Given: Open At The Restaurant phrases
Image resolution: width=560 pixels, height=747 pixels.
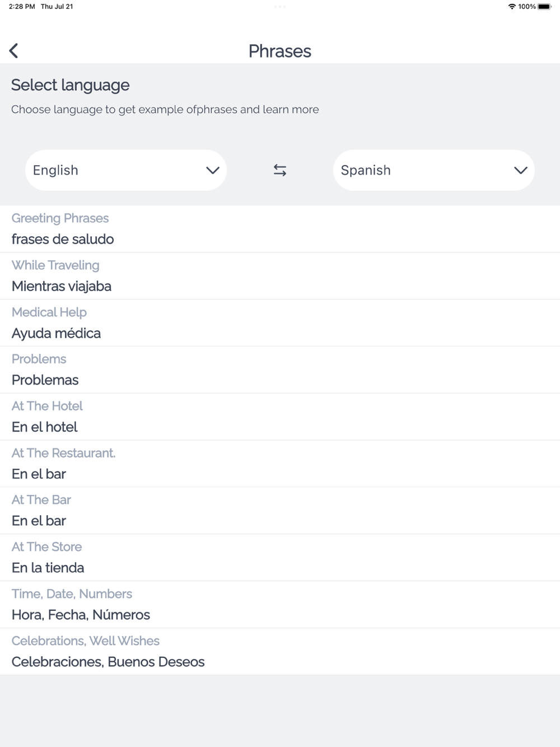Looking at the screenshot, I should [280, 464].
